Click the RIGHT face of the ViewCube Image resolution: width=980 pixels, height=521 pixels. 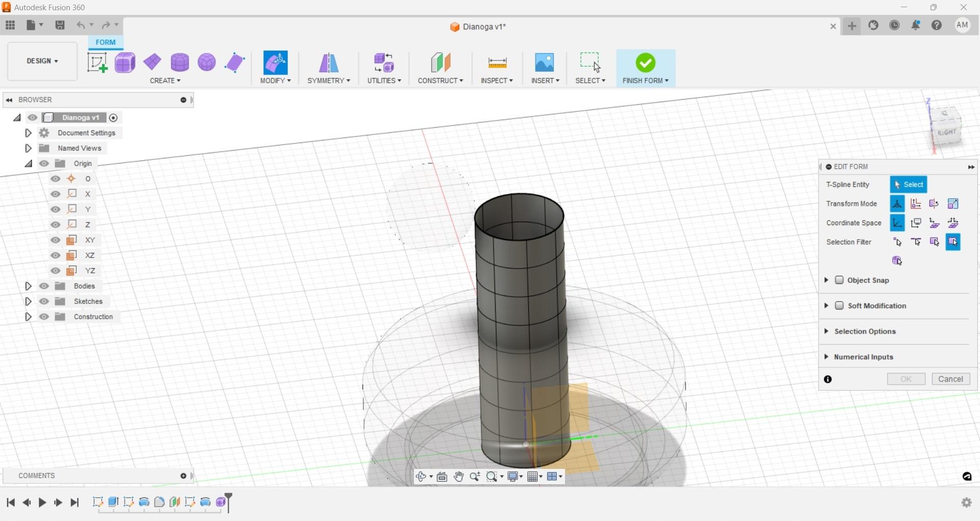947,132
